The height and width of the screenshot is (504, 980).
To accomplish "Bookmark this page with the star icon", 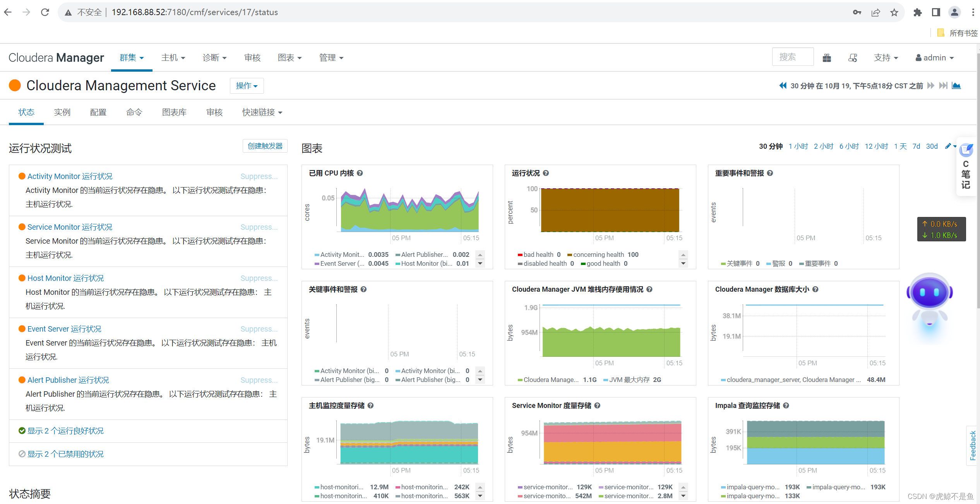I will (x=894, y=12).
